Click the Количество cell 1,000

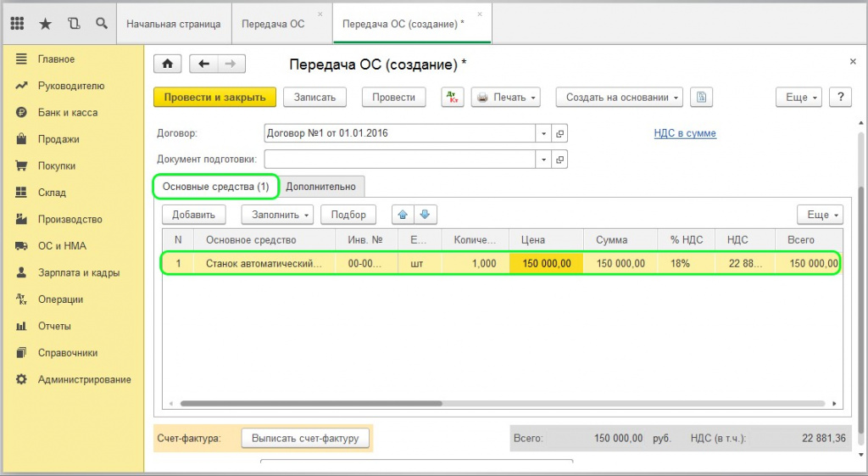[x=476, y=263]
